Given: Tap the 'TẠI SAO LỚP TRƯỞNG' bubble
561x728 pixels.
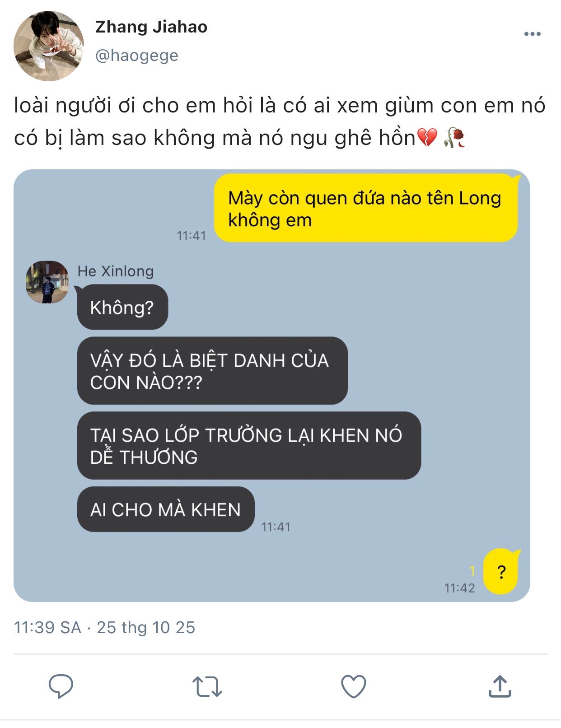Looking at the screenshot, I should pyautogui.click(x=249, y=446).
